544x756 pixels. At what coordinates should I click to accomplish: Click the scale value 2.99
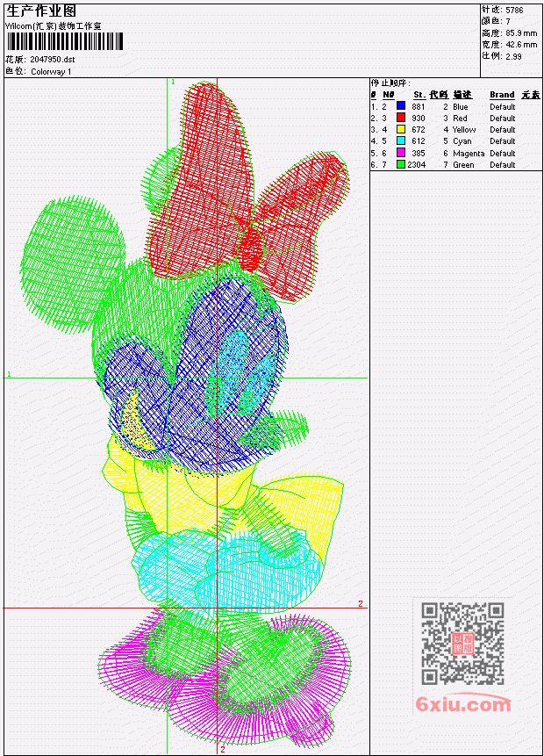[x=513, y=56]
